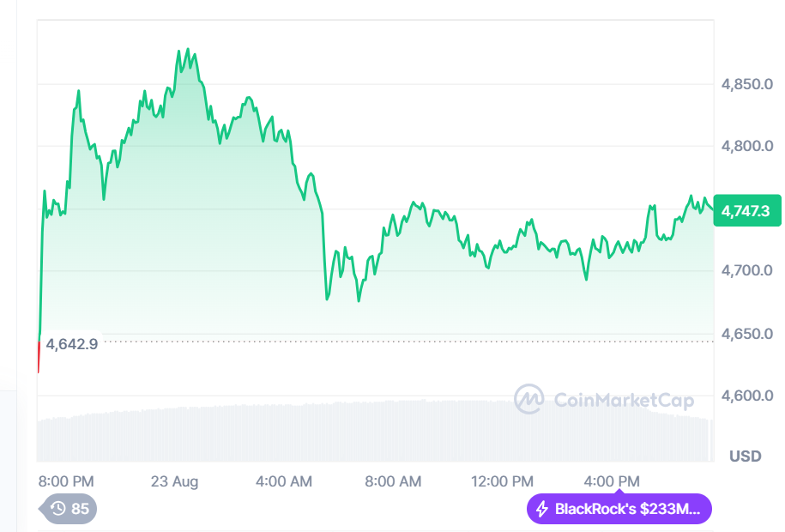Click the 4,642.9 low price marker

[73, 343]
